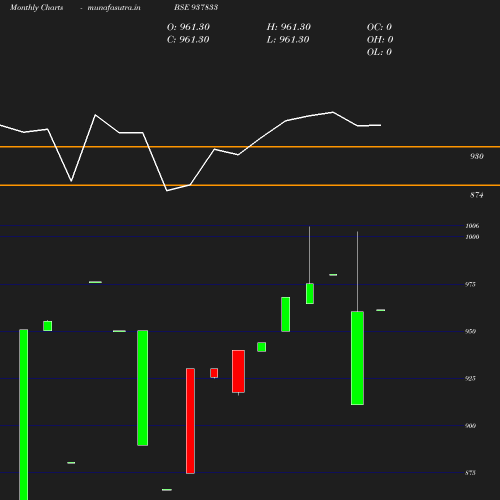Viewport: 500px width, 500px height.
Task: Click the munafasutra.in site label
Action: coord(114,7)
